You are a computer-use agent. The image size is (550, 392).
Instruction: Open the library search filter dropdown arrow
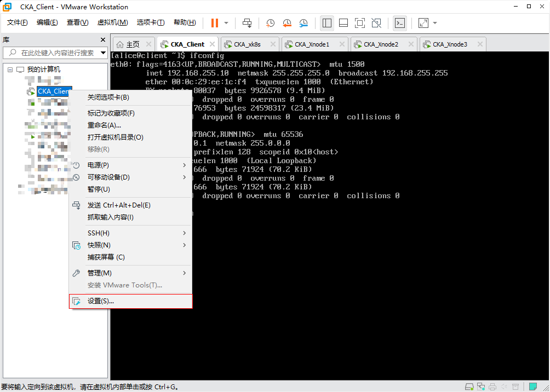103,53
